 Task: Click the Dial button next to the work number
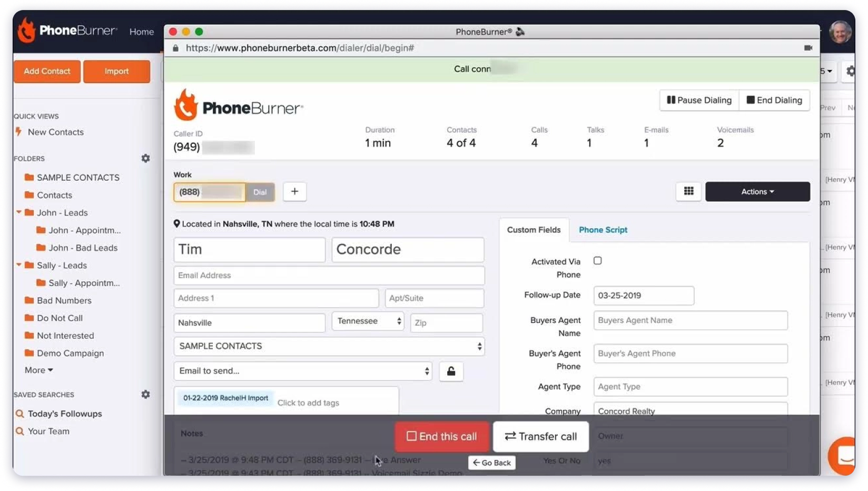click(x=260, y=192)
